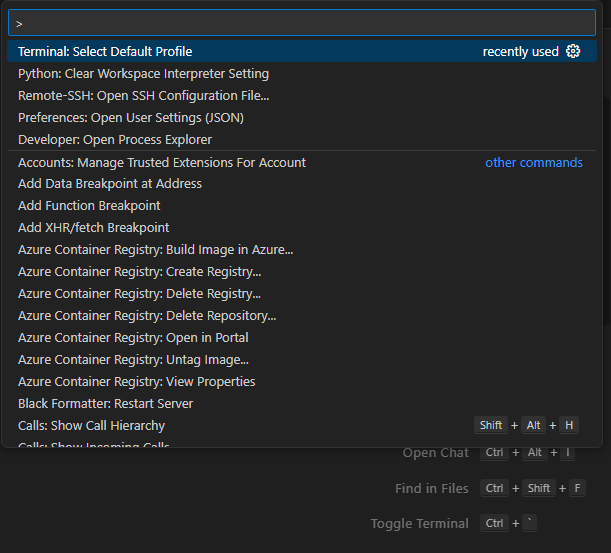Select Azure Container Registry: Create Registry

point(302,272)
